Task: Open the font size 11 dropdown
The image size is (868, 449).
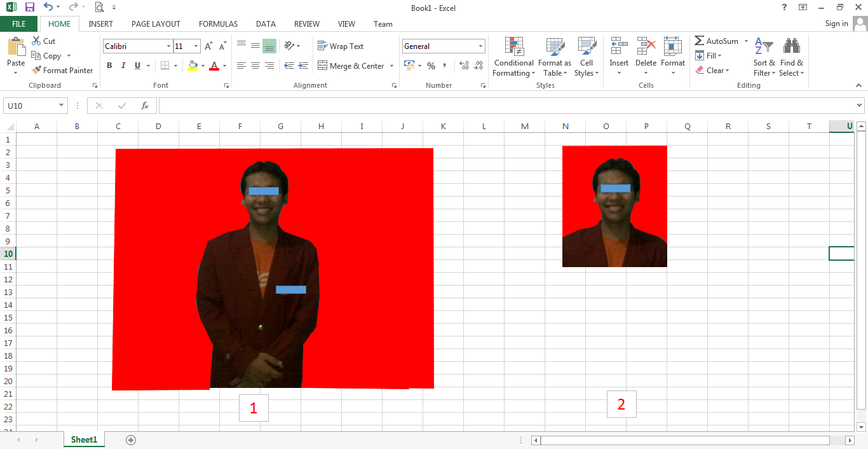Action: pos(196,46)
